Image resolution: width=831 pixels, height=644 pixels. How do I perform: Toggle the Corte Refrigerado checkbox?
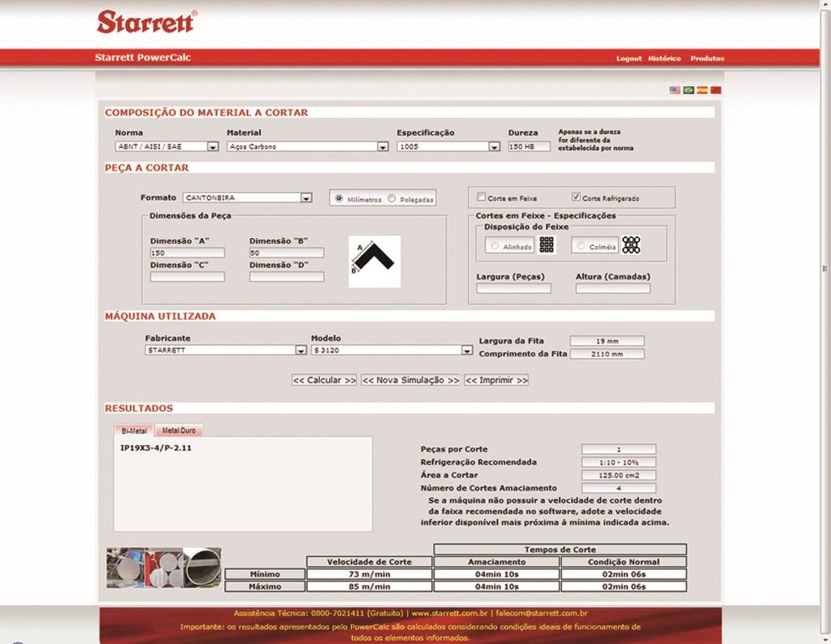pyautogui.click(x=576, y=197)
